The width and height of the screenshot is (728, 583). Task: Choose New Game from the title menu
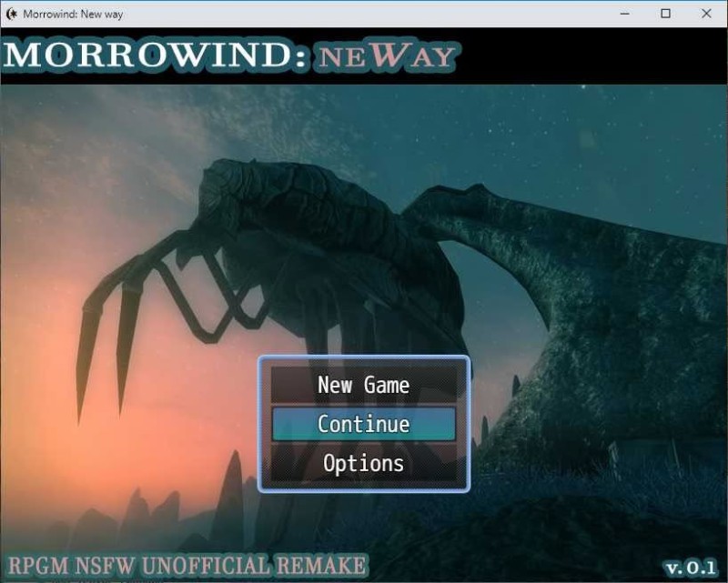pyautogui.click(x=363, y=384)
